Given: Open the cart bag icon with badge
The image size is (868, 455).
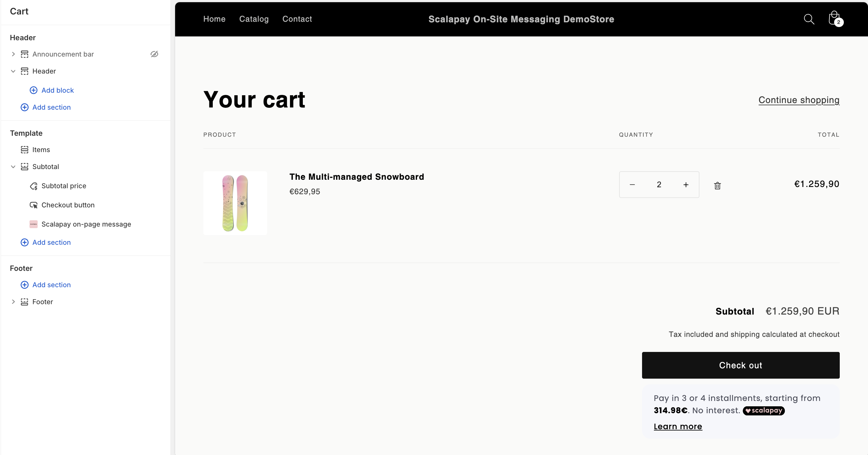Looking at the screenshot, I should click(x=835, y=19).
